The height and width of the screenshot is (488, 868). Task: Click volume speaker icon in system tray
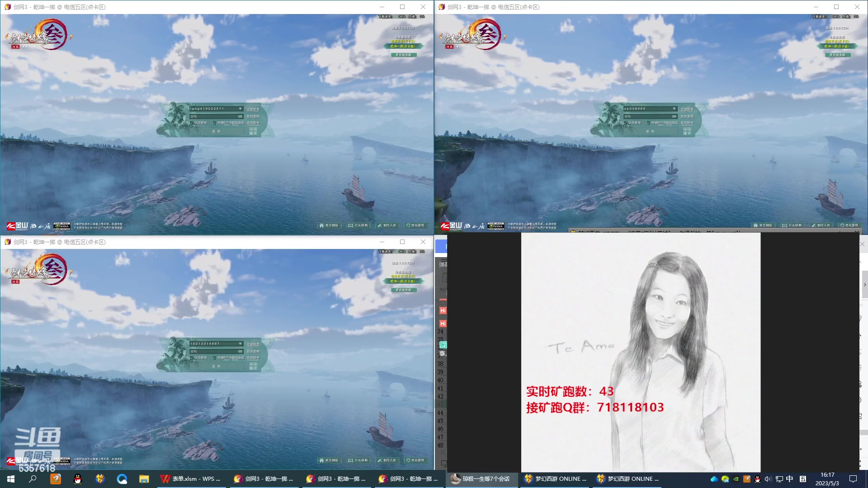click(768, 479)
